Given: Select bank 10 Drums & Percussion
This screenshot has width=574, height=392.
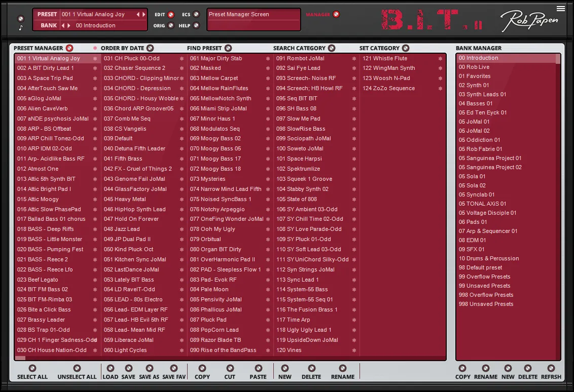Looking at the screenshot, I should (506, 258).
